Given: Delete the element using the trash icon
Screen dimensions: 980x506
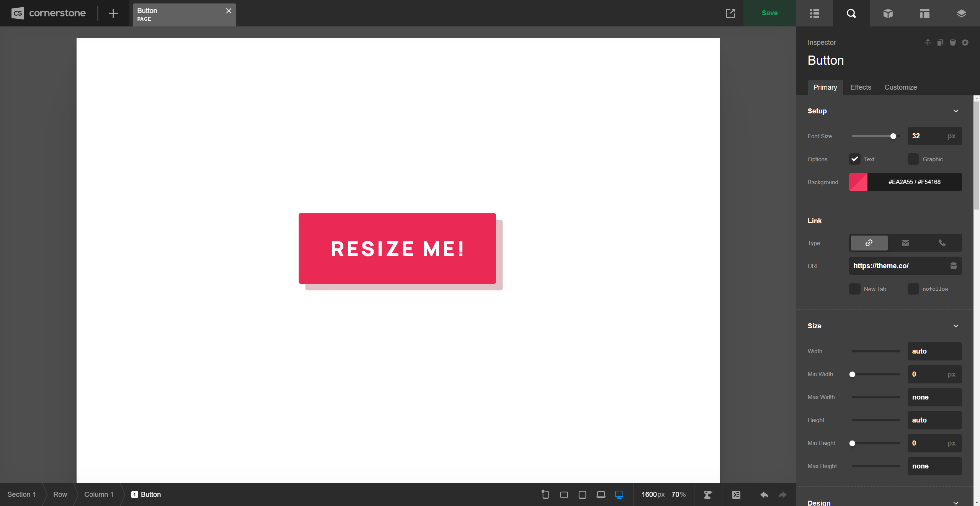Looking at the screenshot, I should coord(952,43).
